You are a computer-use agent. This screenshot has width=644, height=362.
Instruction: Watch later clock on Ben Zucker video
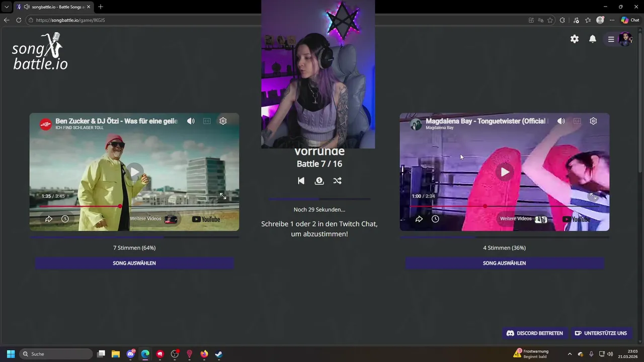65,219
